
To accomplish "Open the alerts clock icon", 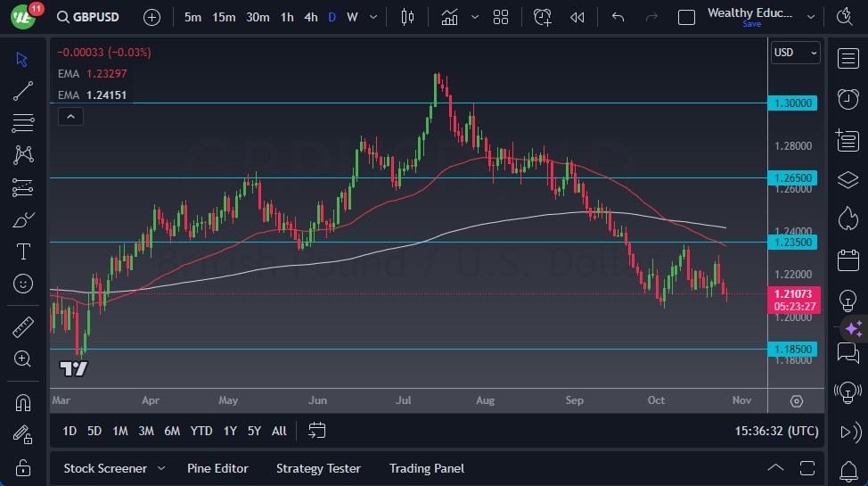I will [848, 99].
